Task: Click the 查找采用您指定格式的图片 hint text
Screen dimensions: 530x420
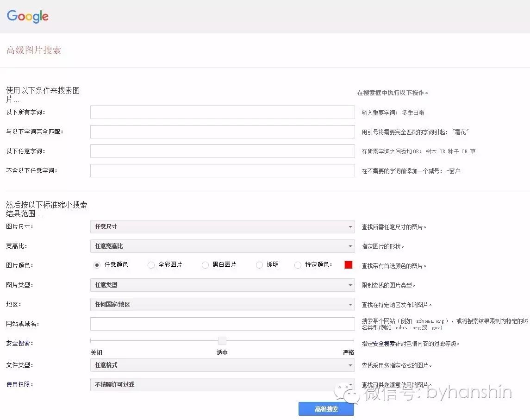Action: point(397,365)
